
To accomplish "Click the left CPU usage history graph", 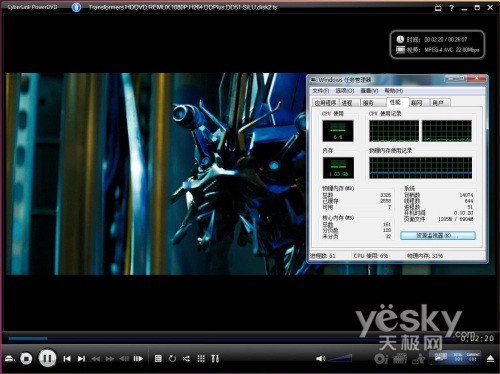I will 394,131.
